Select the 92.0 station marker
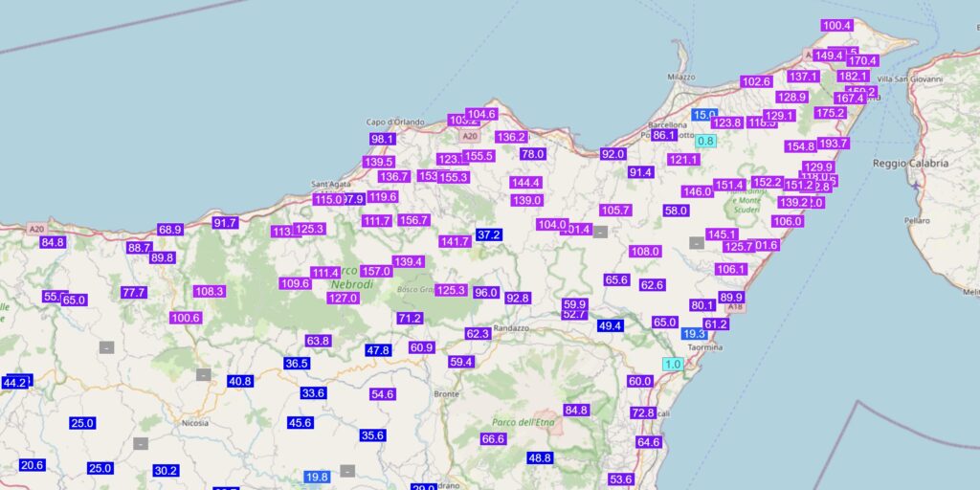The width and height of the screenshot is (980, 490). (x=612, y=154)
